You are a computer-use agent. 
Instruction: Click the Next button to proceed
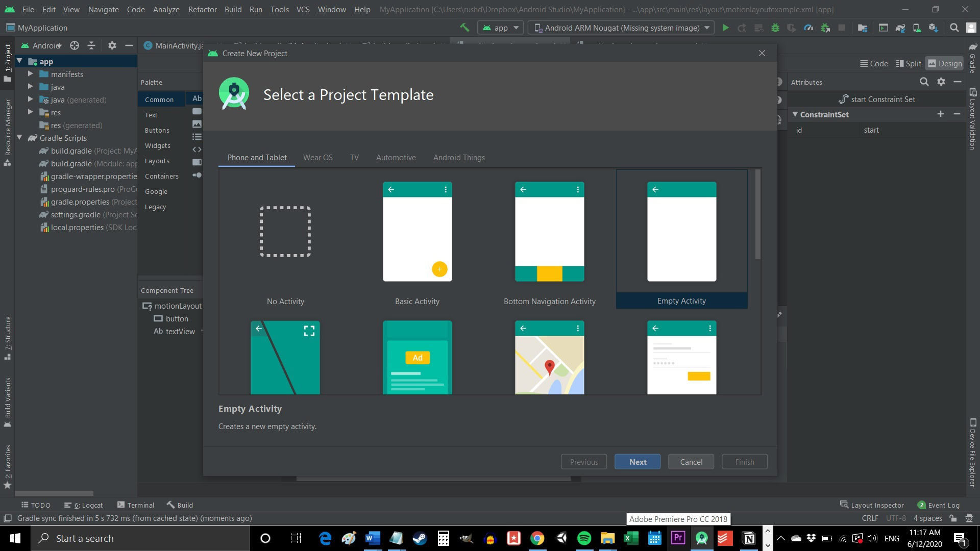638,462
